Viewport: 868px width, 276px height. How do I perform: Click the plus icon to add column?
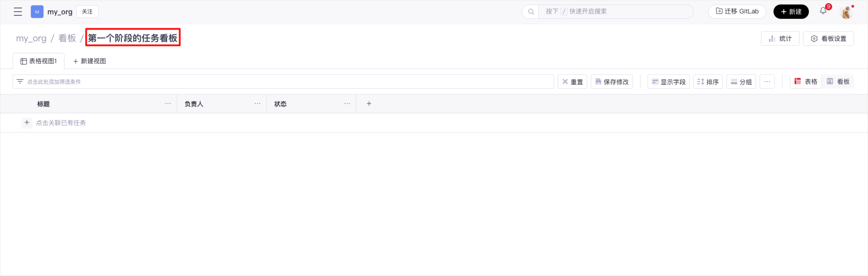pos(369,103)
